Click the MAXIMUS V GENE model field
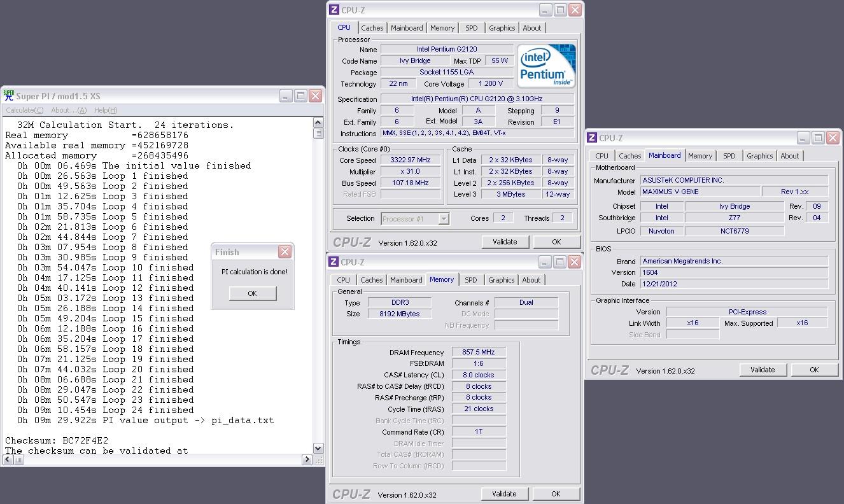This screenshot has height=504, width=844. [x=700, y=192]
